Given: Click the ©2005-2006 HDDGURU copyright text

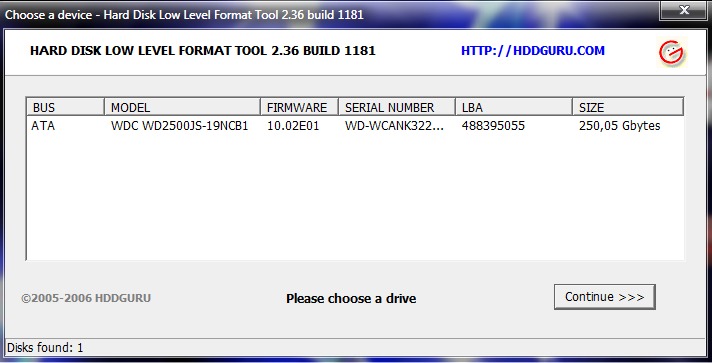Looking at the screenshot, I should pos(86,298).
